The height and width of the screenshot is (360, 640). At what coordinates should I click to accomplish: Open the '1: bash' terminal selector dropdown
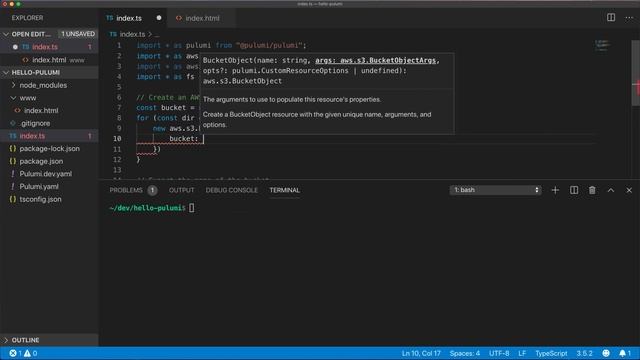[x=496, y=190]
